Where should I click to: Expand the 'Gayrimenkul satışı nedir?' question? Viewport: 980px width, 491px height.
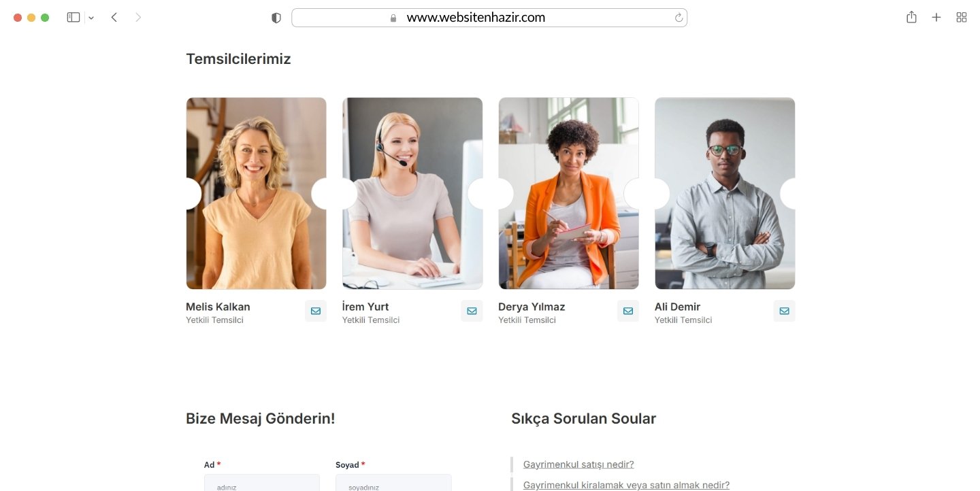pos(578,464)
